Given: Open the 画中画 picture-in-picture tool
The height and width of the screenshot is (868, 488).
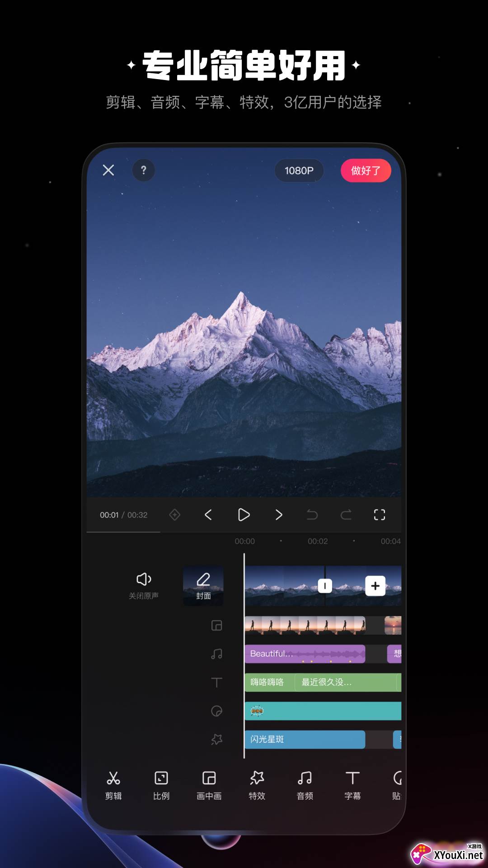Looking at the screenshot, I should (209, 786).
